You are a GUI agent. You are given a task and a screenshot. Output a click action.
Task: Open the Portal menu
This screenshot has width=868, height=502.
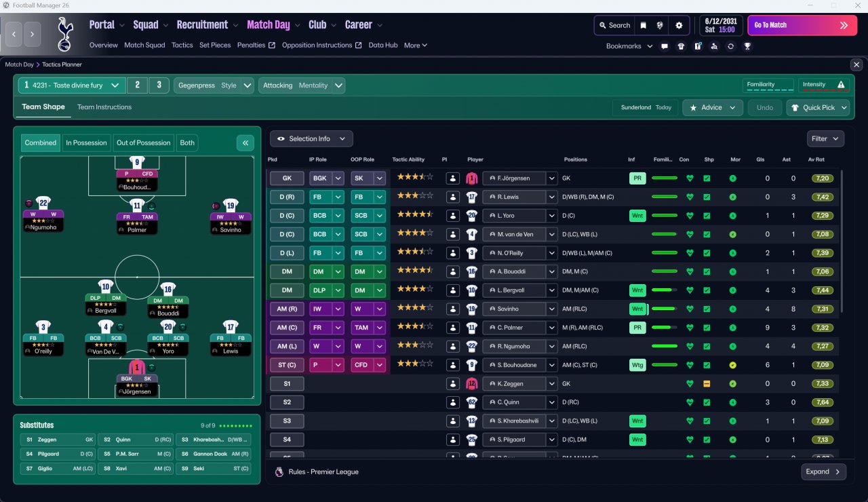click(x=107, y=25)
